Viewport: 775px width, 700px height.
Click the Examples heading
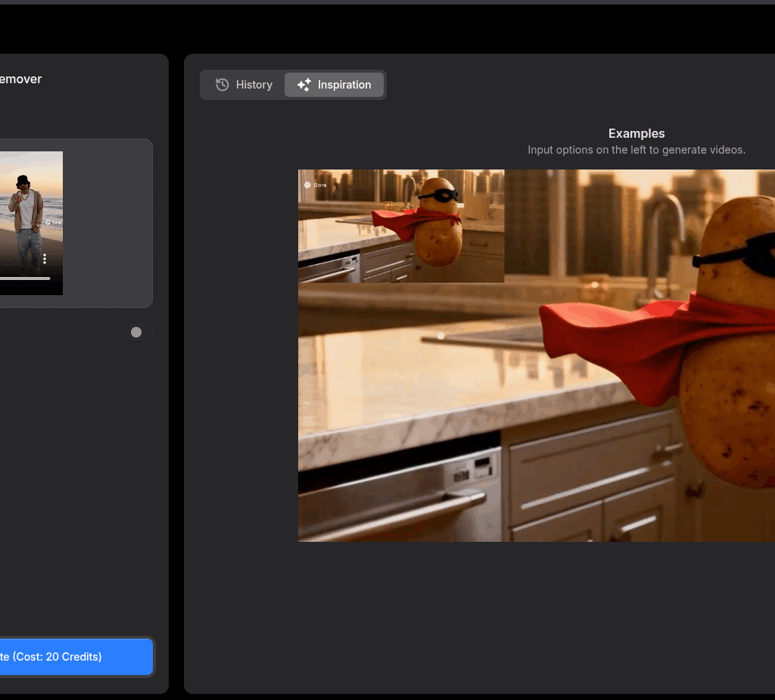[636, 133]
